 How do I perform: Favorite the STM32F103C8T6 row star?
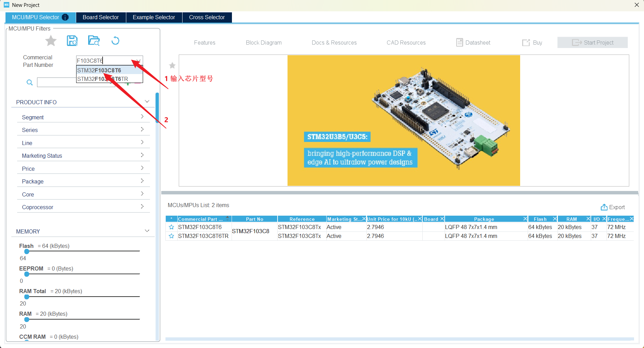(x=172, y=227)
